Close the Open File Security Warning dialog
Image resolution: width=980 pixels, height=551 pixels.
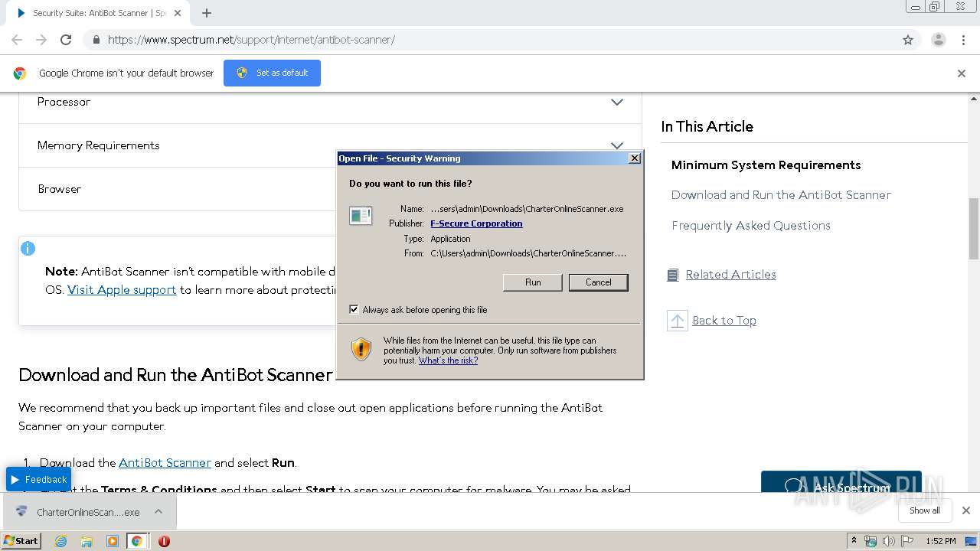634,158
